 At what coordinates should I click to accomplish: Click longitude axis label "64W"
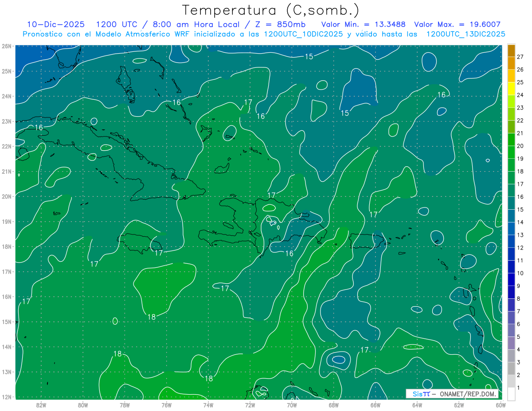[417, 405]
